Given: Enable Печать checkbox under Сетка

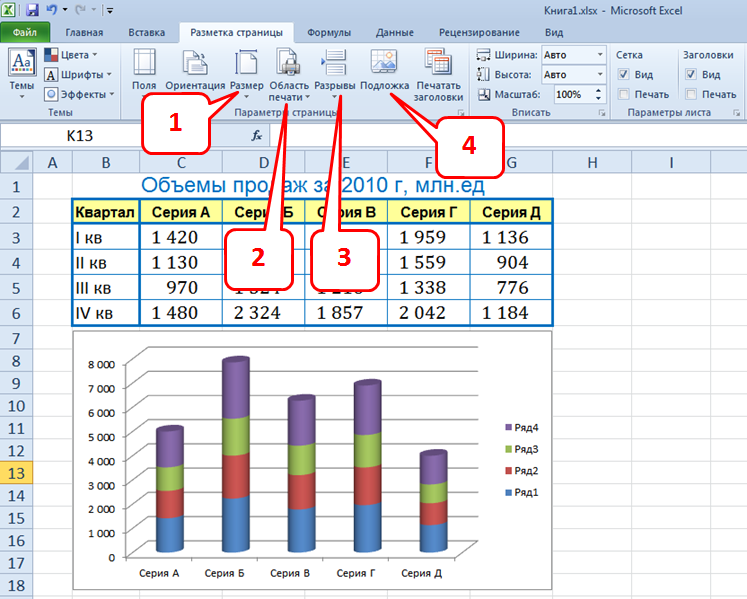Looking at the screenshot, I should tap(623, 95).
